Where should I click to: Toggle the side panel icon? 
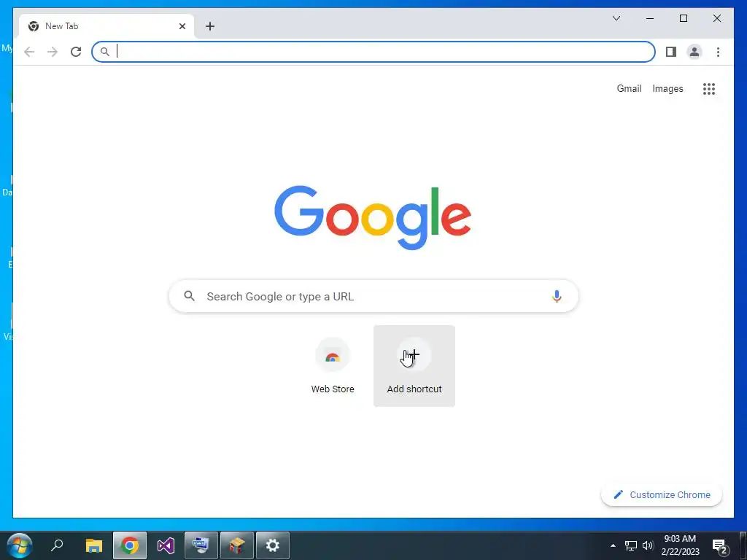[x=671, y=52]
